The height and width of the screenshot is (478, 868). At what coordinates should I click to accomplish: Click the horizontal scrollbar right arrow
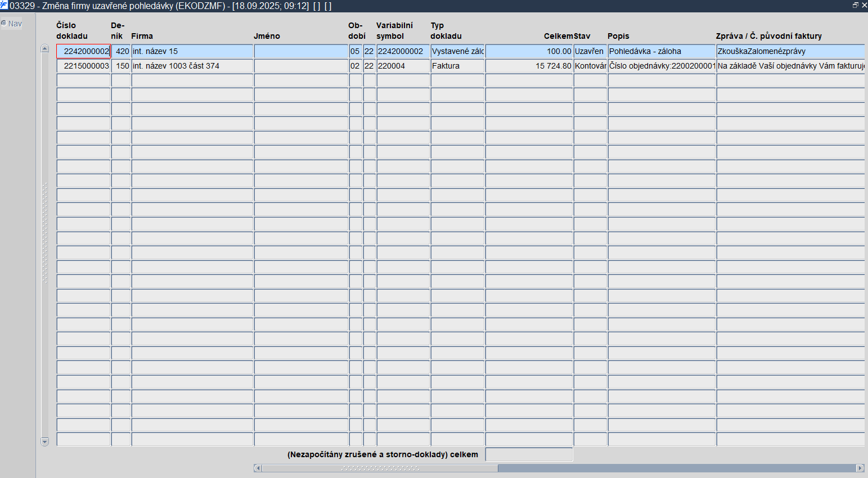coord(860,468)
